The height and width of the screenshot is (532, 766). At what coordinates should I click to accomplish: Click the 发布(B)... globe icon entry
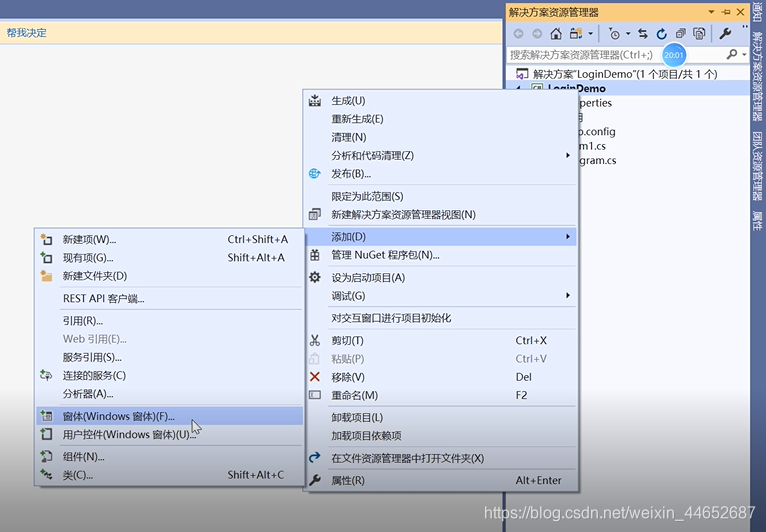pos(440,174)
